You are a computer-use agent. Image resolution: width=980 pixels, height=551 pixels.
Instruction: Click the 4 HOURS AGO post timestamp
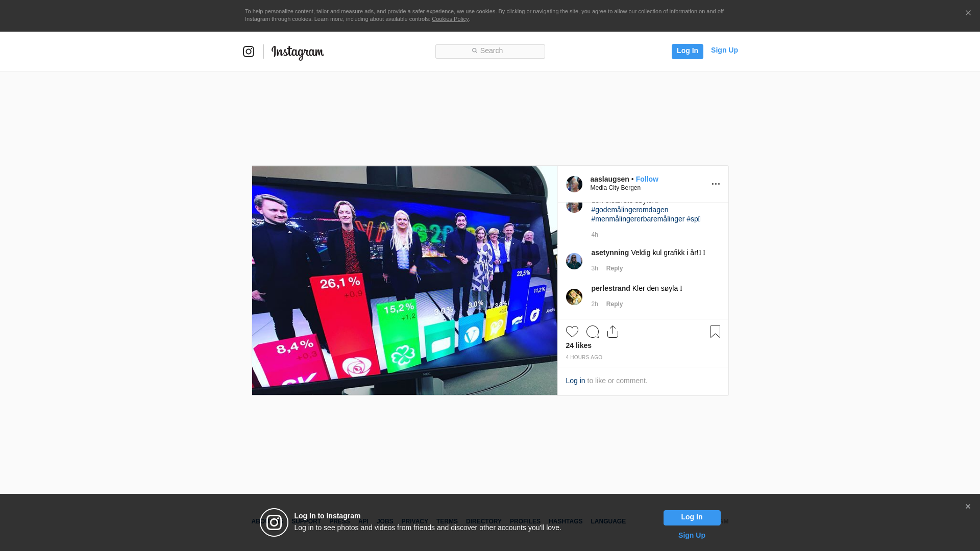tap(584, 358)
